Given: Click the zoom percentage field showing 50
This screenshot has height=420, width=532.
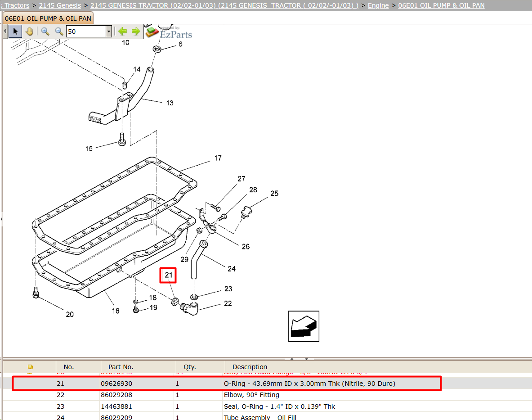Looking at the screenshot, I should click(x=86, y=32).
